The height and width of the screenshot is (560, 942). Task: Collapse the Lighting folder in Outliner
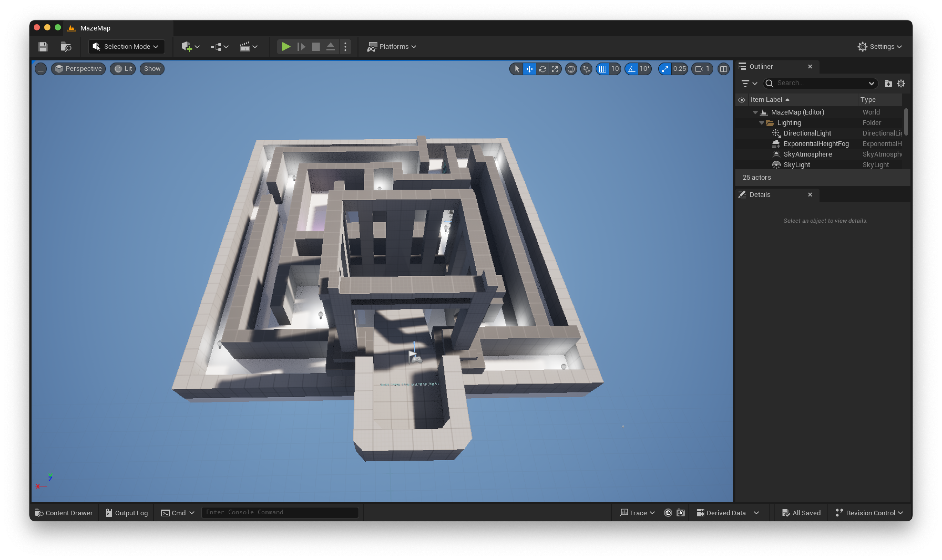(761, 123)
